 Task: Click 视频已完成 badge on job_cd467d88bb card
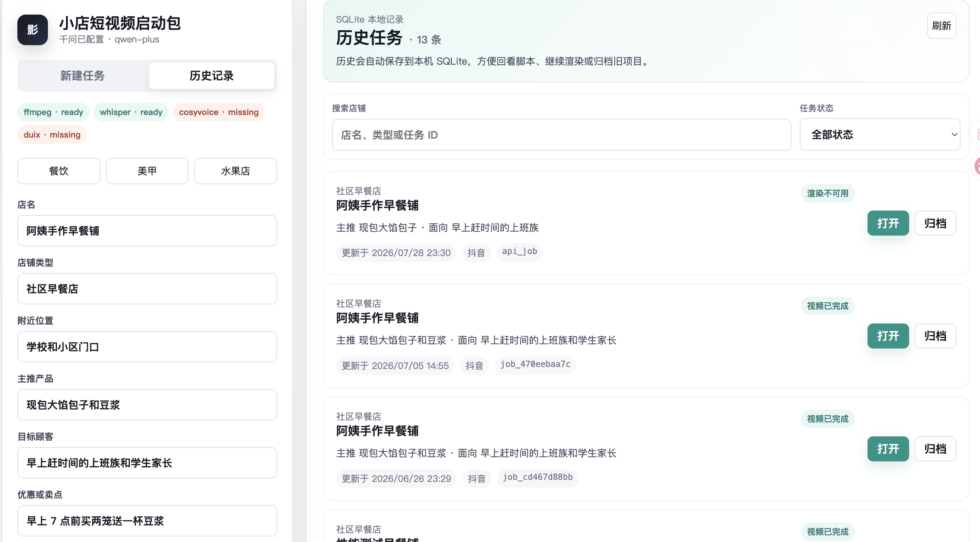tap(828, 419)
